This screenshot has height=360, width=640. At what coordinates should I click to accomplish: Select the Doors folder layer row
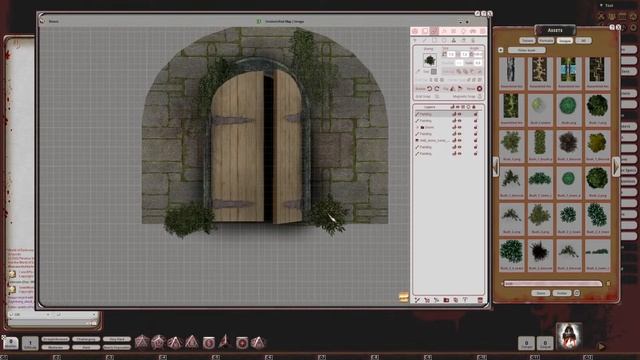[448, 127]
